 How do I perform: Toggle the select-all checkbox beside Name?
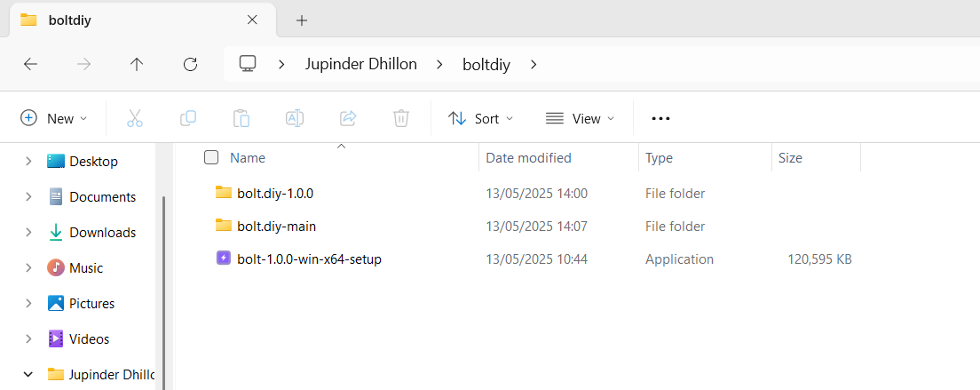pos(211,157)
